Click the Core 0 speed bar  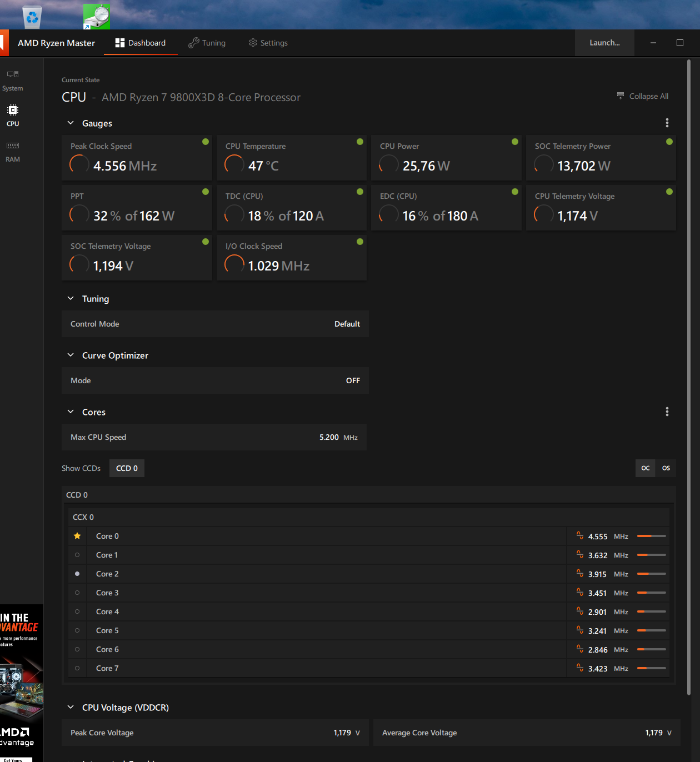tap(652, 536)
